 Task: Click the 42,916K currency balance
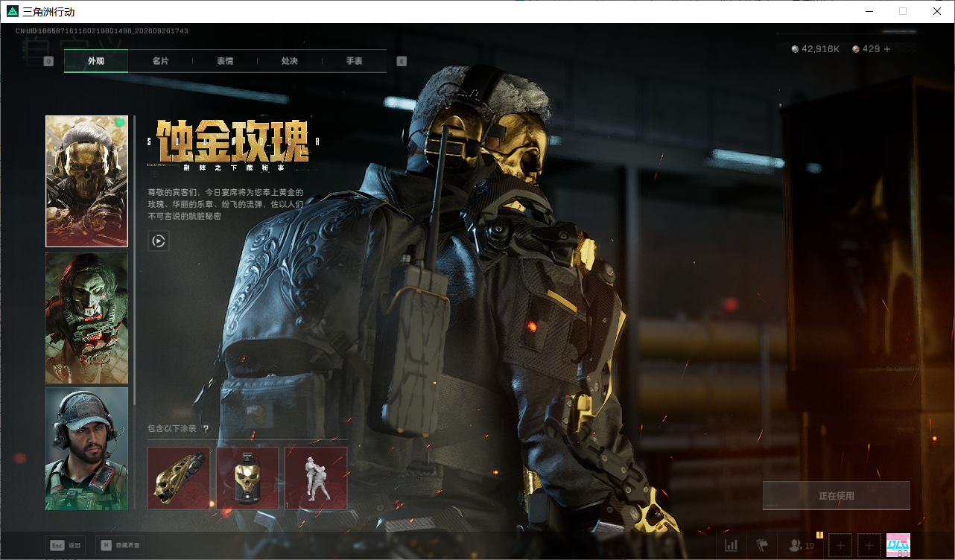pyautogui.click(x=816, y=49)
